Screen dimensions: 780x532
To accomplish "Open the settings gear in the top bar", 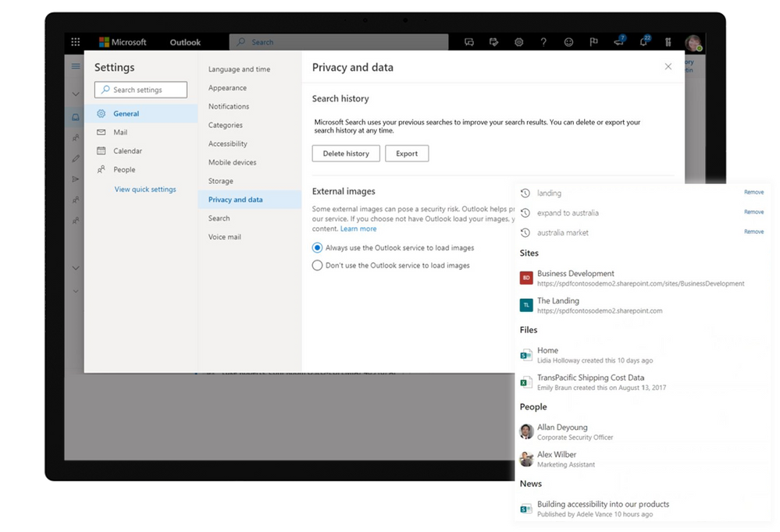I will 519,42.
